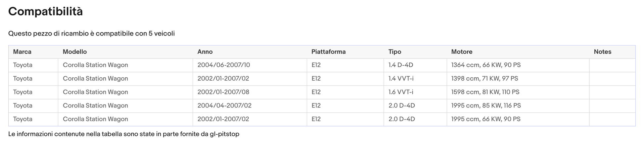Image resolution: width=644 pixels, height=145 pixels.
Task: Click the gl-pitstop information footer text
Action: [x=124, y=134]
